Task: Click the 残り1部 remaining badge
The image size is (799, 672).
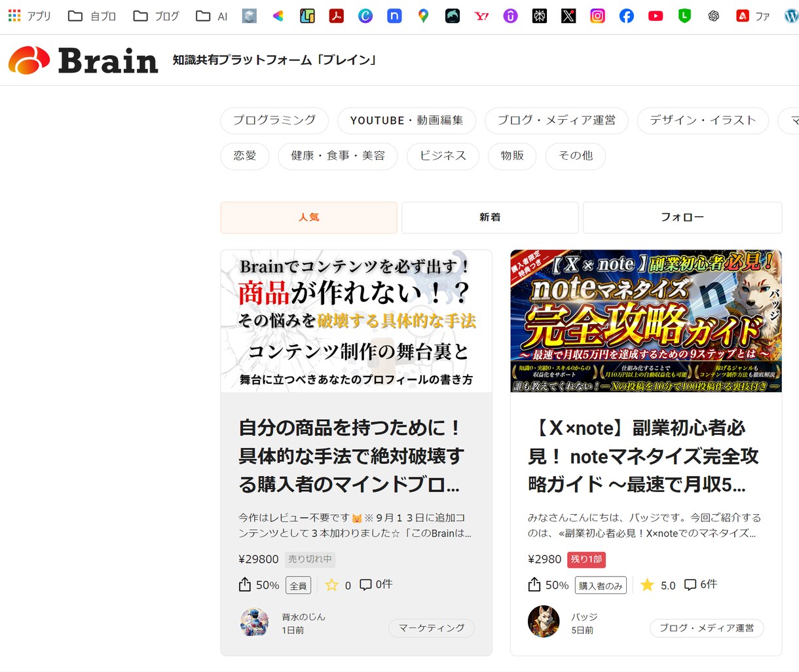Action: (x=586, y=559)
